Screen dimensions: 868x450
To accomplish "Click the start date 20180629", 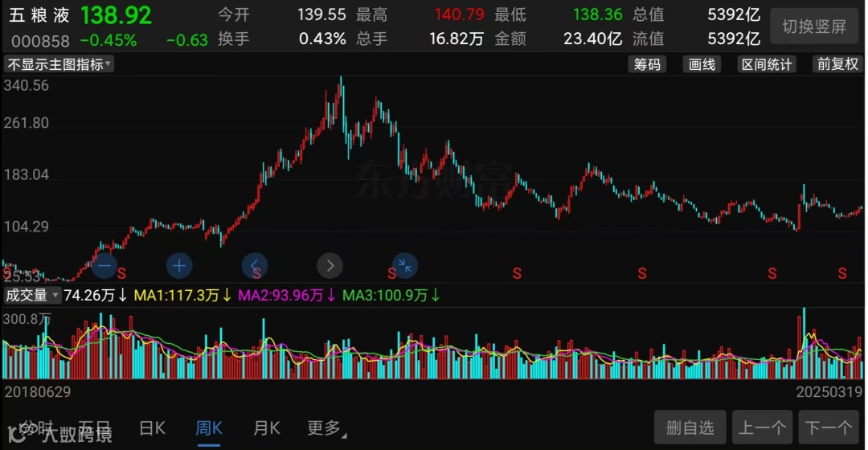I will (38, 392).
